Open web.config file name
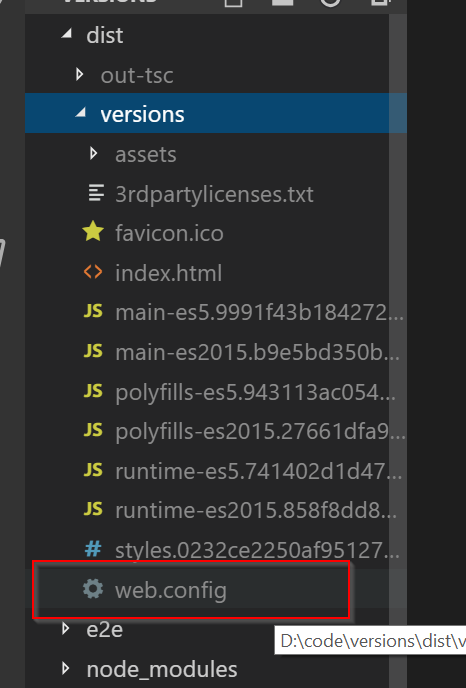Screen dimensions: 466x688 tap(171, 591)
